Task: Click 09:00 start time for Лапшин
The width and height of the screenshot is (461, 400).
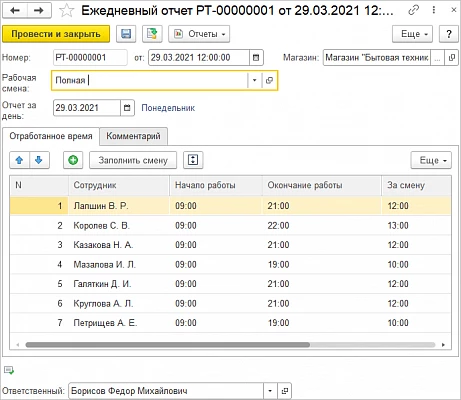Action: click(186, 206)
